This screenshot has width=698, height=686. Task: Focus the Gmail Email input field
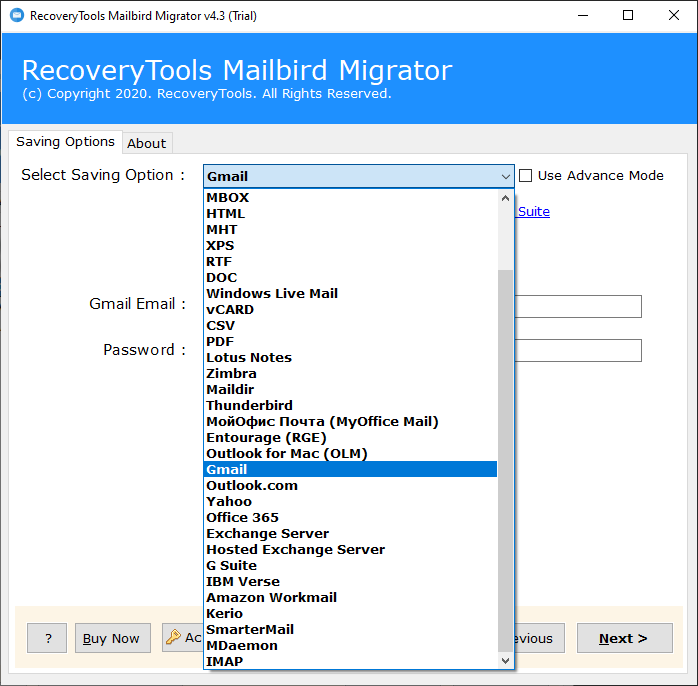coord(578,306)
